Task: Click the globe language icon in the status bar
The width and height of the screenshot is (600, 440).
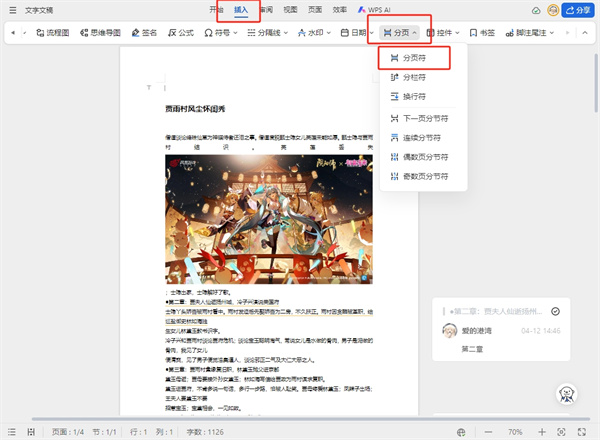Action: [461, 432]
